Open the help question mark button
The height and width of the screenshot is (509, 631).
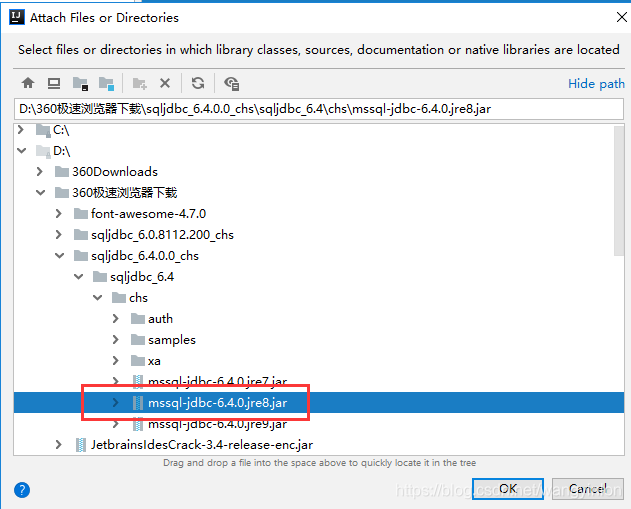coord(22,490)
